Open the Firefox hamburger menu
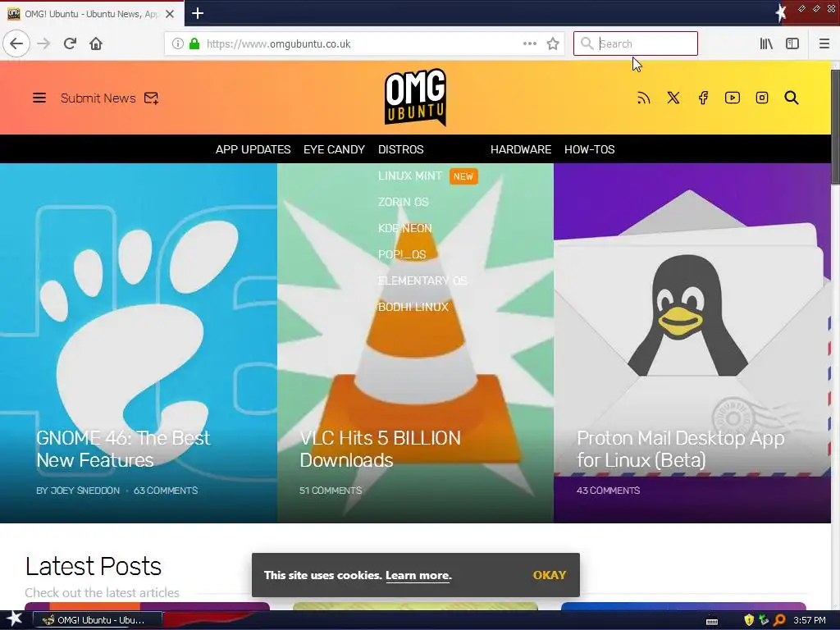This screenshot has width=840, height=630. (x=824, y=43)
